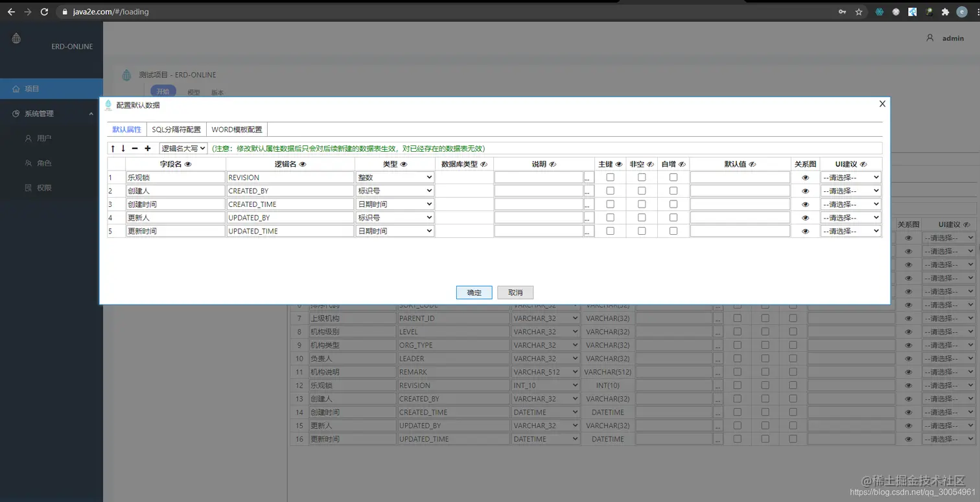The height and width of the screenshot is (502, 980).
Task: Open UI建议 dropdown for REVISION row
Action: point(851,177)
